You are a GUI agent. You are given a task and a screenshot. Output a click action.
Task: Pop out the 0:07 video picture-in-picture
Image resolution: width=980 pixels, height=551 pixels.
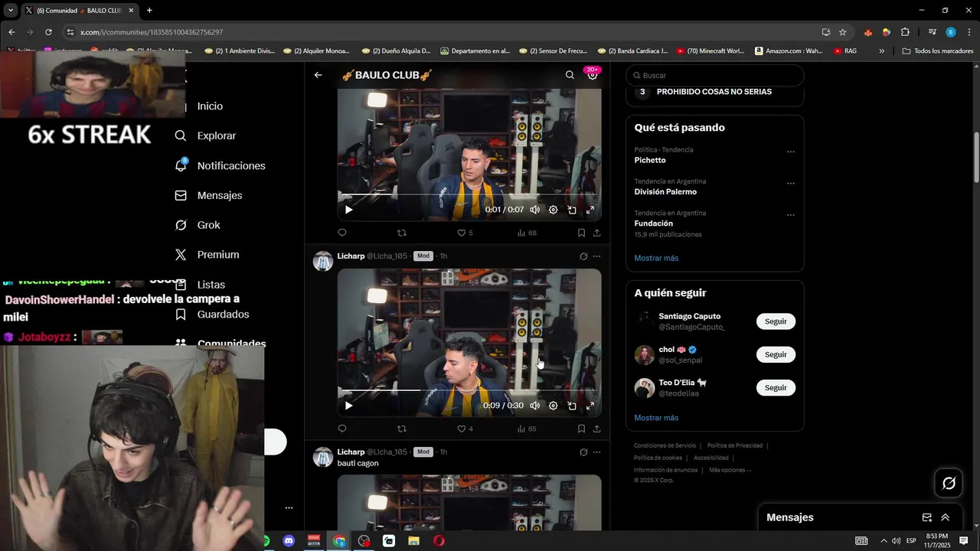point(572,210)
